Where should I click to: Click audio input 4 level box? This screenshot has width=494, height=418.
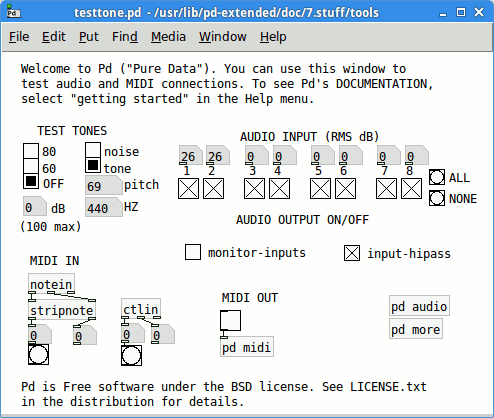(285, 155)
